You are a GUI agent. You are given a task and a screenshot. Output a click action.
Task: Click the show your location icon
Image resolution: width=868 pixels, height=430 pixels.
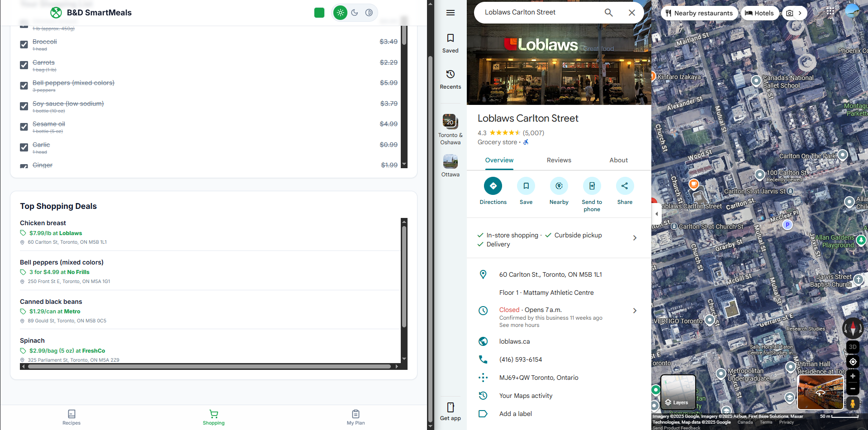coord(853,362)
